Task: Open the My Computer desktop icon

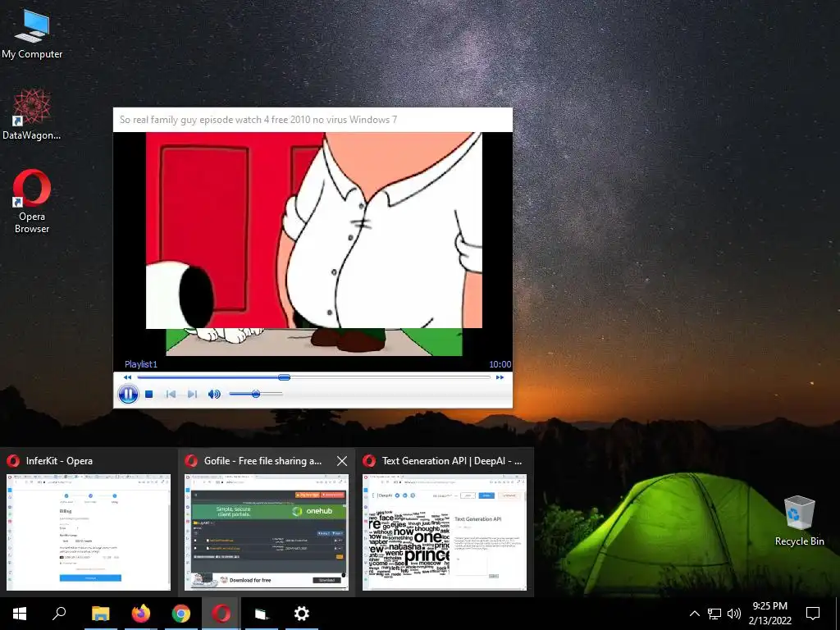Action: tap(32, 33)
